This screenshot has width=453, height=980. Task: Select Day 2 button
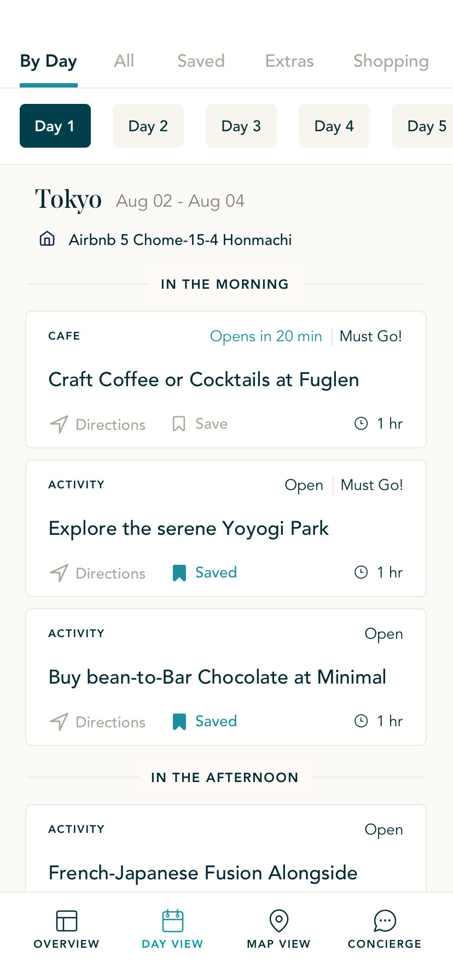tap(148, 126)
